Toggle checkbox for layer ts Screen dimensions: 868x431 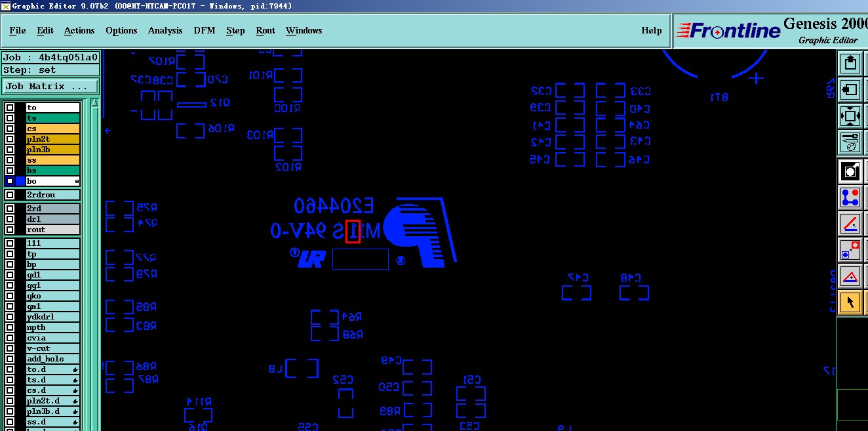10,118
